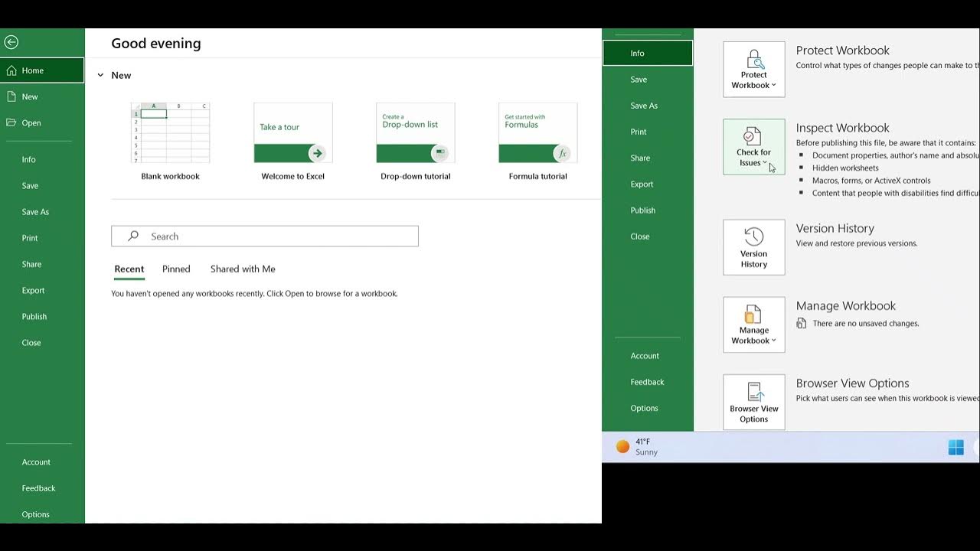
Task: Click Macros, forms, or ActiveX controls text
Action: tap(871, 181)
